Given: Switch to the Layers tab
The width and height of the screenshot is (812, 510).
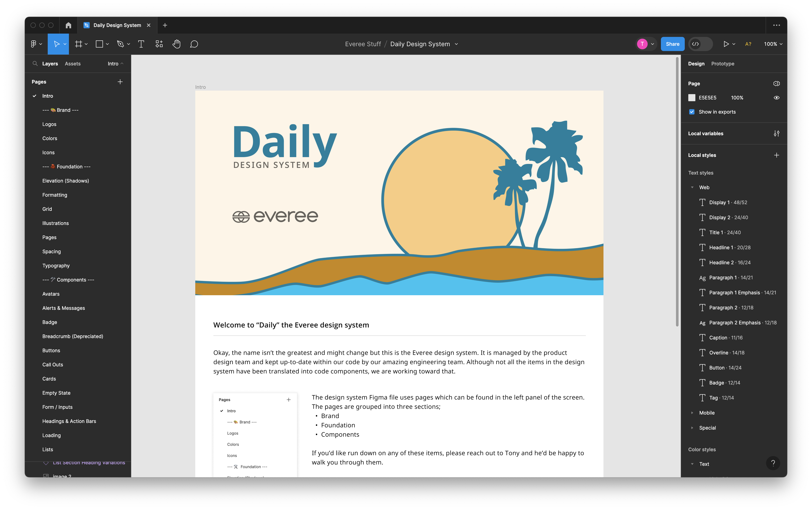Looking at the screenshot, I should pos(50,63).
